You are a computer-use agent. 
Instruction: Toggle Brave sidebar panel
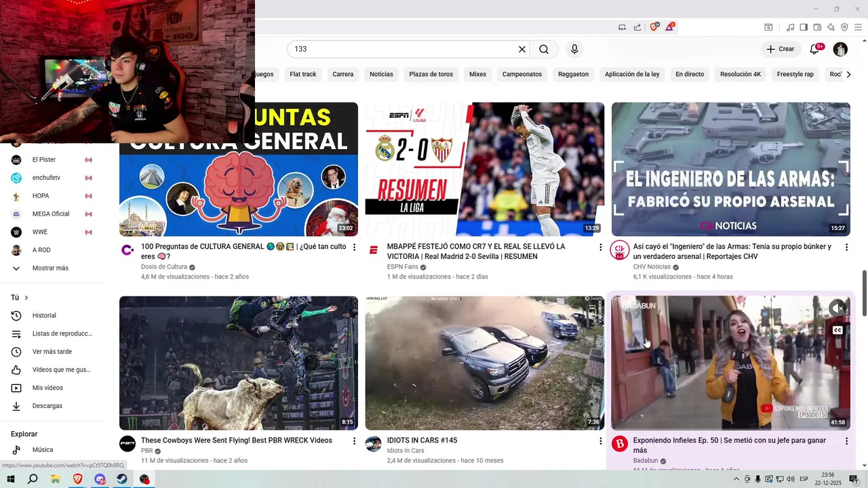tap(804, 27)
